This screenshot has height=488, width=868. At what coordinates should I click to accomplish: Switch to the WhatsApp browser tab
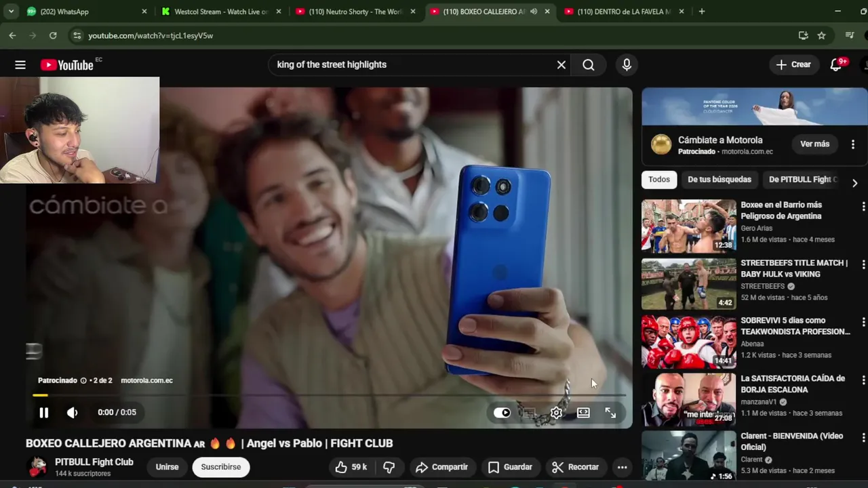click(x=87, y=12)
